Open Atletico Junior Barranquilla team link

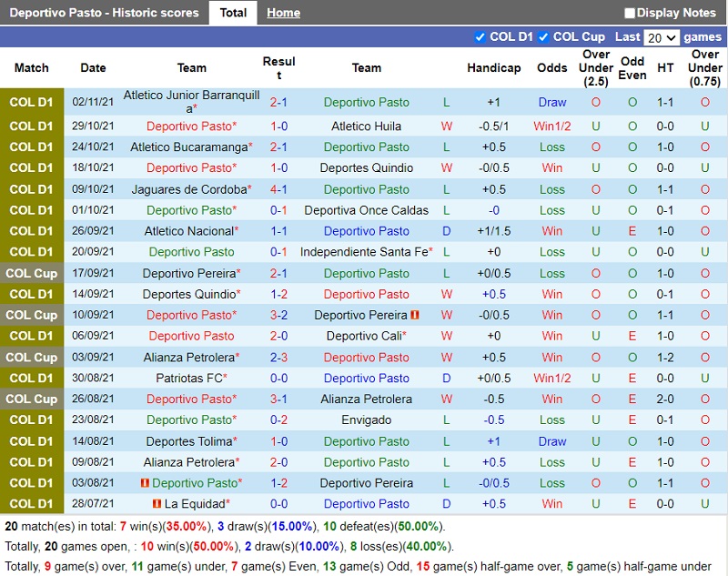point(191,96)
